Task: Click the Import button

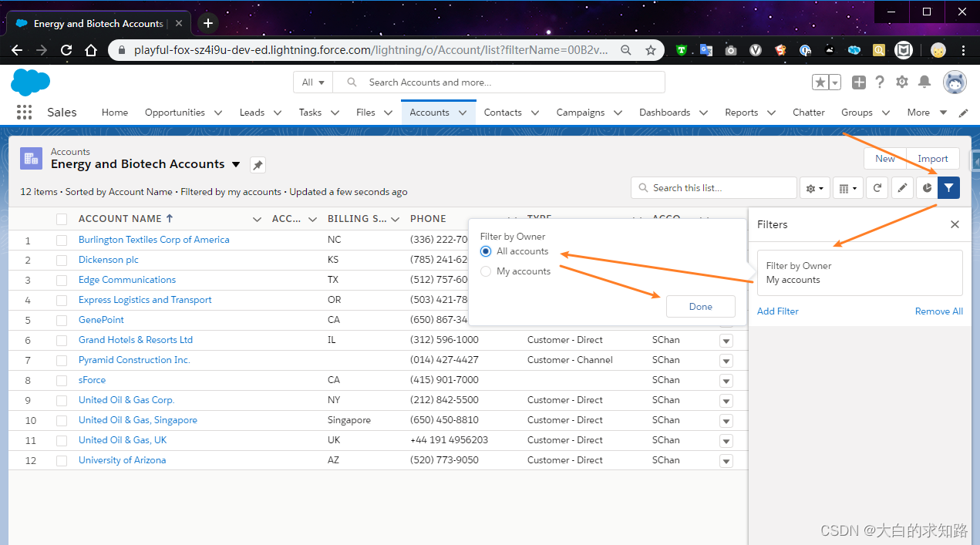Action: point(933,159)
